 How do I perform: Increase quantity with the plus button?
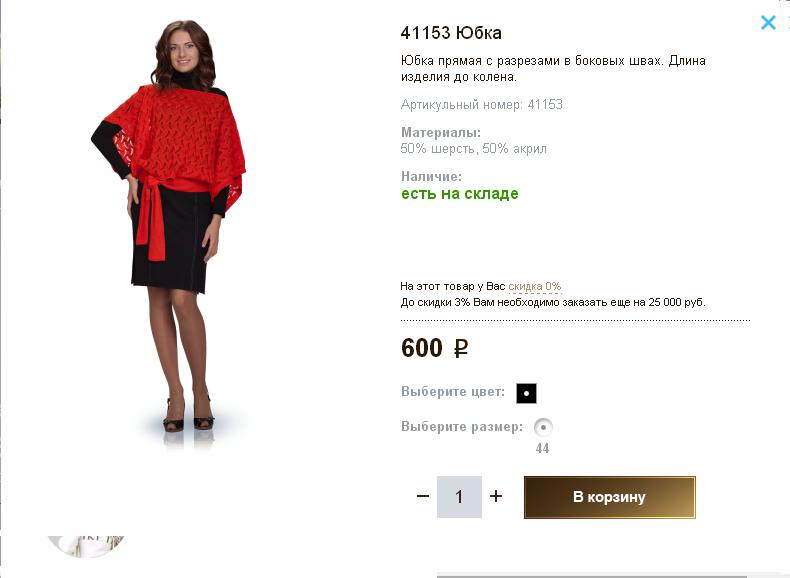[496, 497]
